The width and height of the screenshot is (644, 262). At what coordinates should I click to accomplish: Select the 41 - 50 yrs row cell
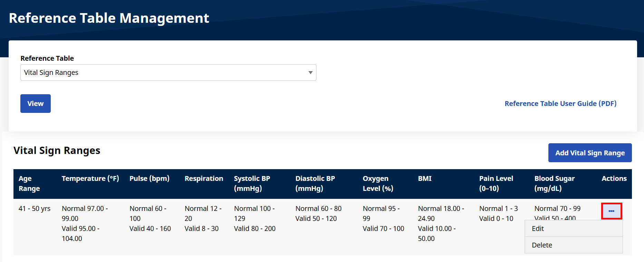click(35, 208)
